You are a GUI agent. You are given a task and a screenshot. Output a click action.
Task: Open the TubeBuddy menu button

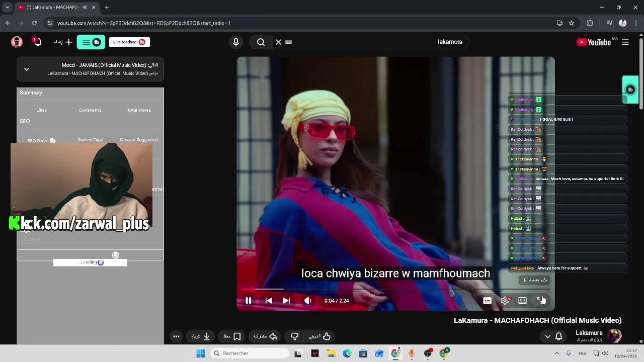coord(91,42)
